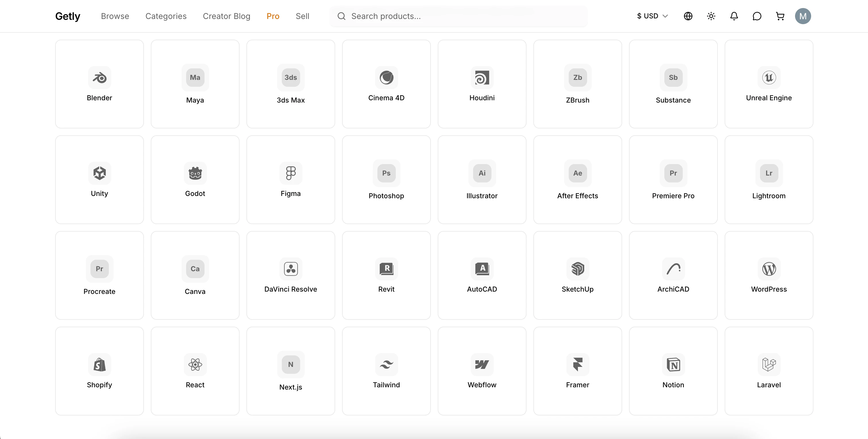Choose the React atom icon

195,365
